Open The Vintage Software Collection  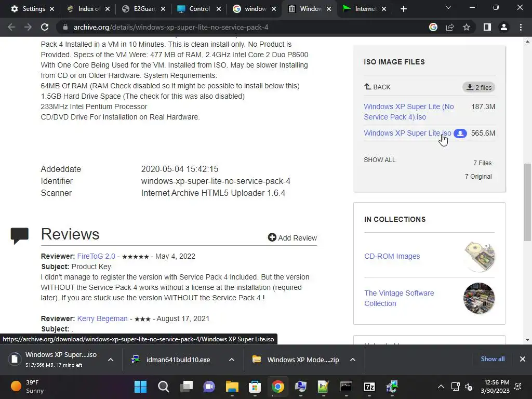point(399,298)
